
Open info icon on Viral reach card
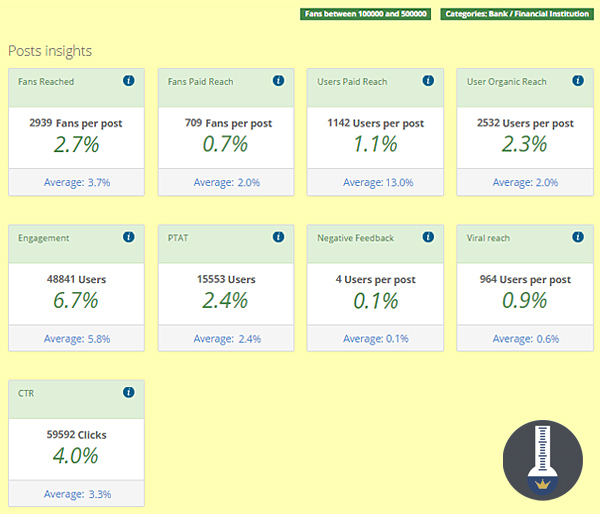pos(578,237)
